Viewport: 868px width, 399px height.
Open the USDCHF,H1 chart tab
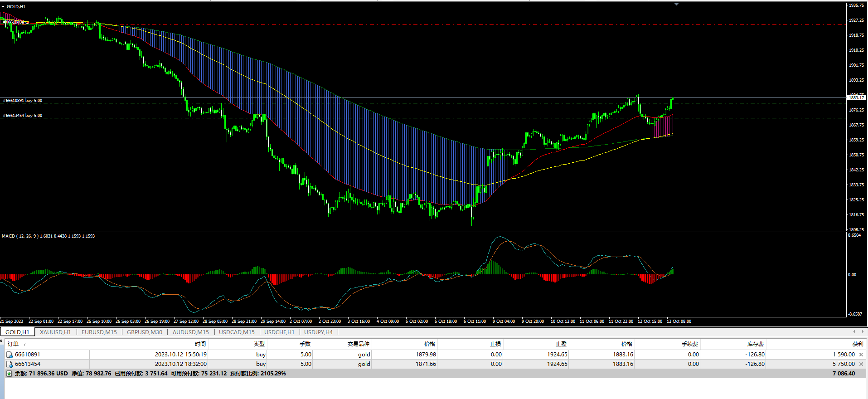tap(279, 332)
